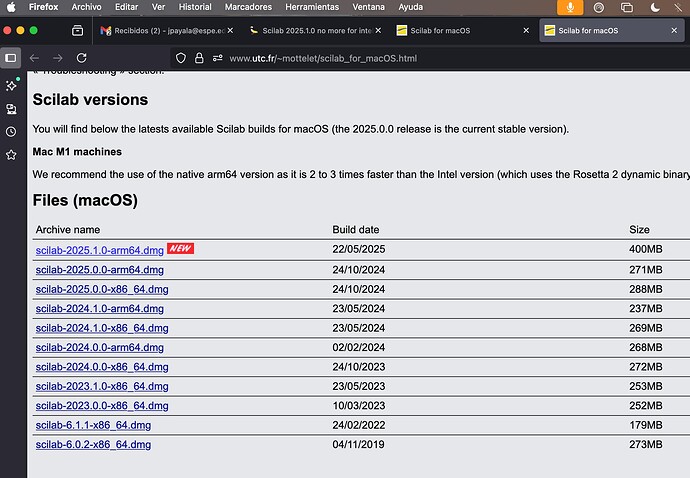This screenshot has width=690, height=478.
Task: Download scilab-2024.0.0-arm64.dmg
Action: pyautogui.click(x=99, y=347)
